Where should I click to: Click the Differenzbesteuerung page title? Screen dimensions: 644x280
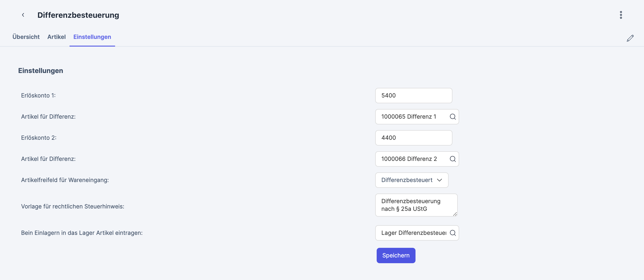point(78,15)
